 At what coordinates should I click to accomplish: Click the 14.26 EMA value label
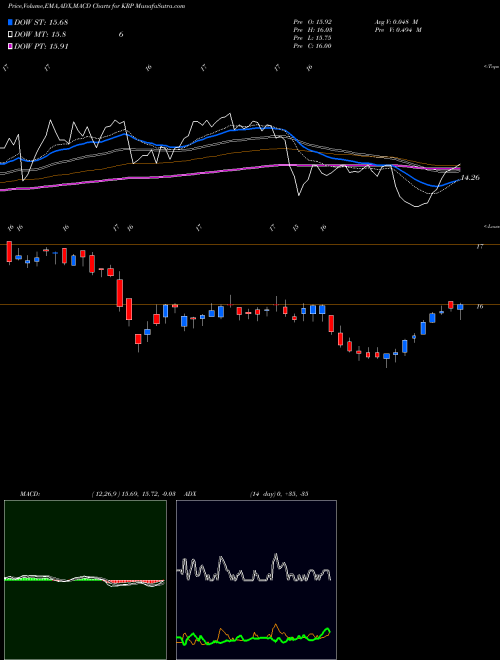coord(470,178)
